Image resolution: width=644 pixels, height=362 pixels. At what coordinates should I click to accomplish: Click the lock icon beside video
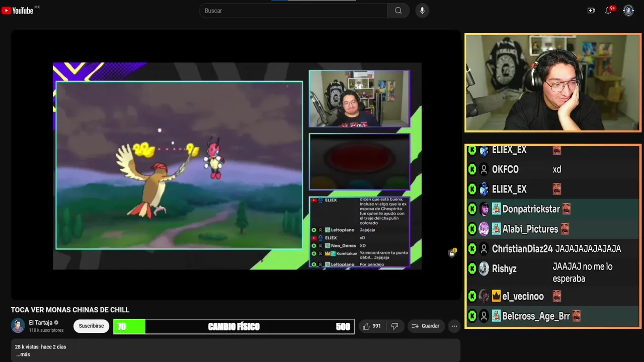coord(452,253)
